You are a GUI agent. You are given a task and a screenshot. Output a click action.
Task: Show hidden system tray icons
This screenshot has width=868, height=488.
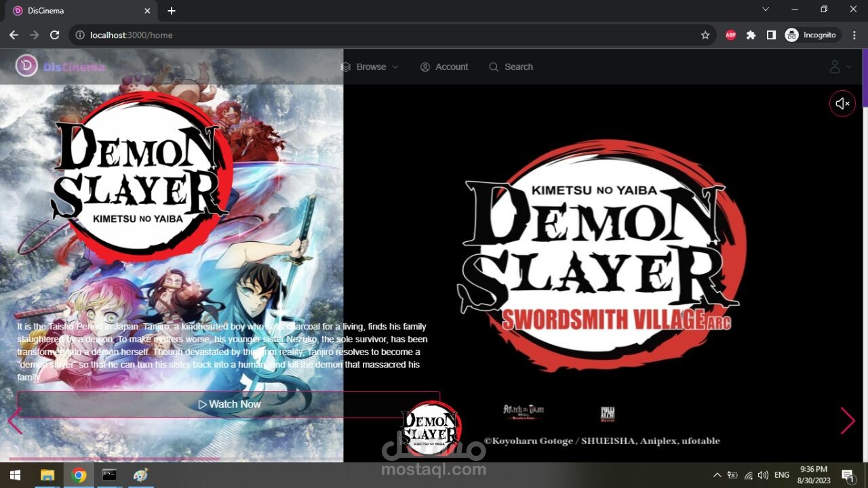pyautogui.click(x=717, y=475)
